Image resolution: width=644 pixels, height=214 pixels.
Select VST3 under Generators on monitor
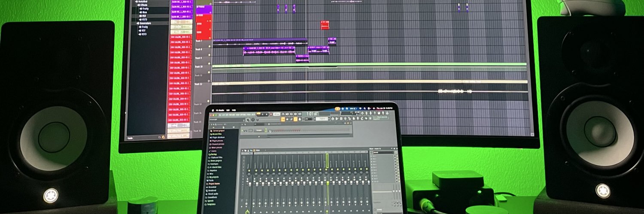[143, 34]
